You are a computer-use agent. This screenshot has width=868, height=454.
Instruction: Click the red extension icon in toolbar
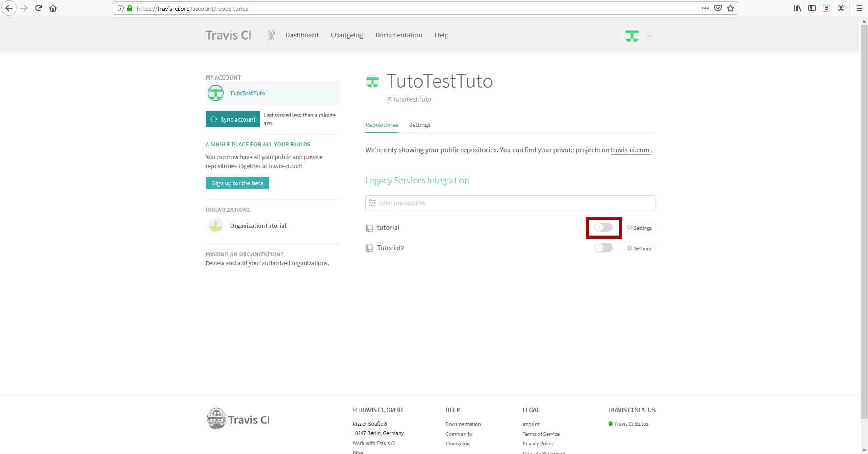click(826, 8)
